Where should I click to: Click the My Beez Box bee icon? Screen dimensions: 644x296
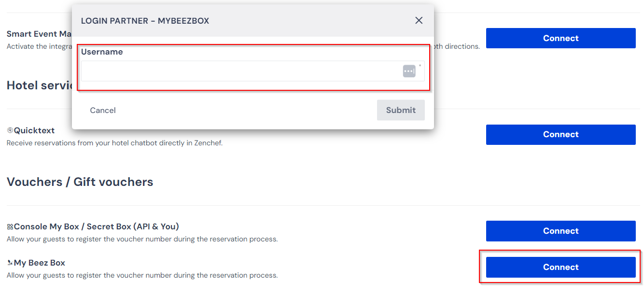point(10,263)
